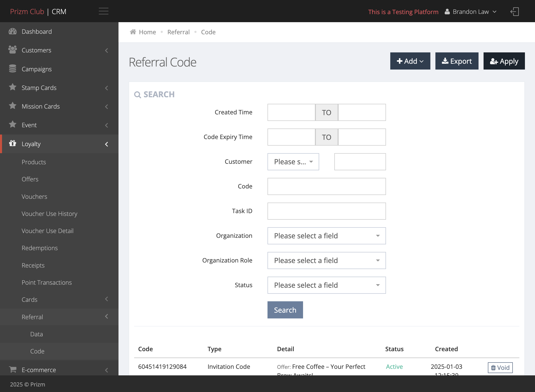Viewport: 535px width, 392px height.
Task: Collapse the Loyalty menu chevron
Action: point(107,144)
